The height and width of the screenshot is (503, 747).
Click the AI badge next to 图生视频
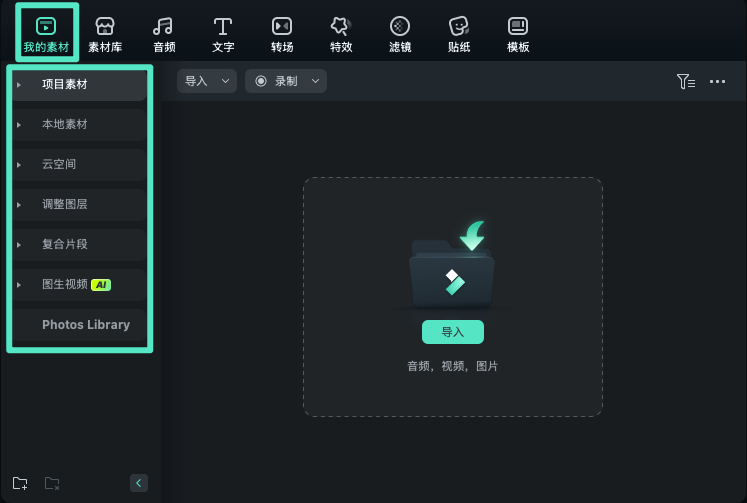tap(101, 285)
